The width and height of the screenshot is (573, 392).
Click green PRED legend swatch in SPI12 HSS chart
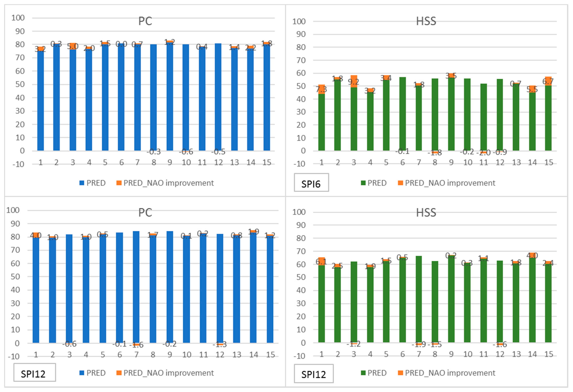click(x=363, y=373)
